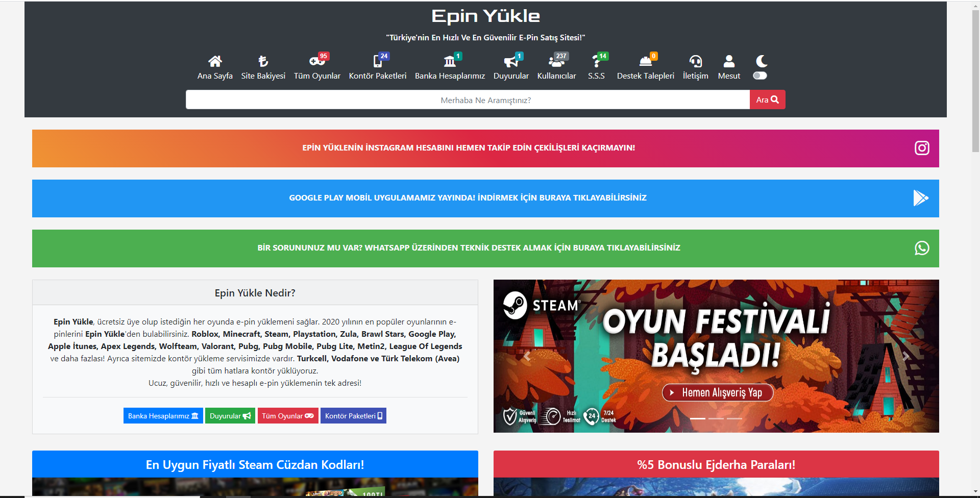Open Banka Hesaplarımız bank icon in navbar

click(450, 61)
